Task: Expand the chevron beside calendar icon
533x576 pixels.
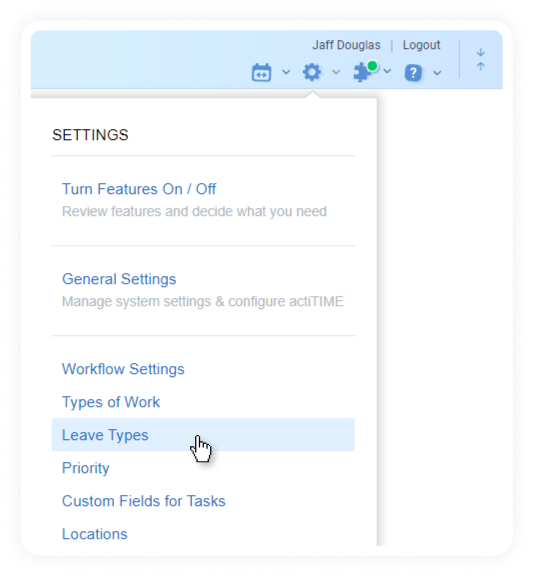Action: click(x=286, y=72)
